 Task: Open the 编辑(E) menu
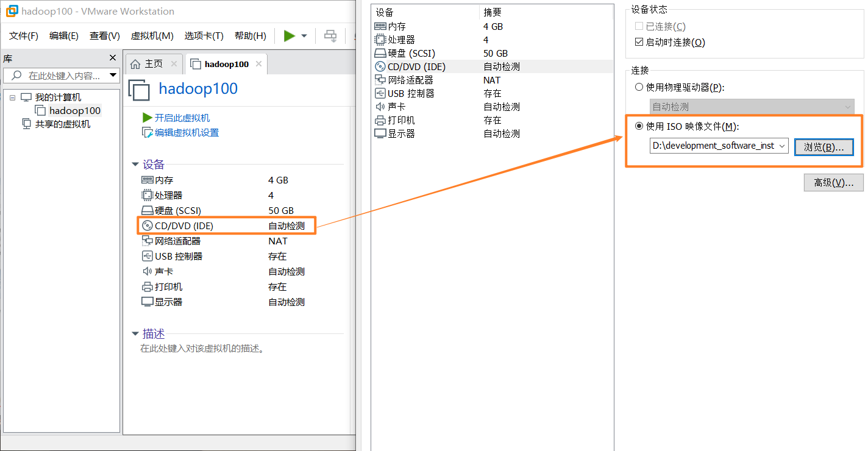[x=64, y=36]
